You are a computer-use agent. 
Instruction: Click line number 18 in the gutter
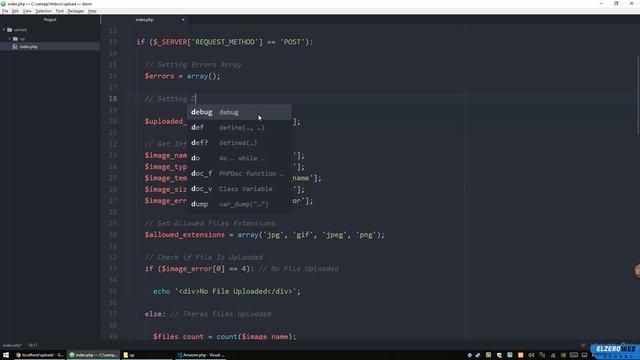(x=113, y=99)
